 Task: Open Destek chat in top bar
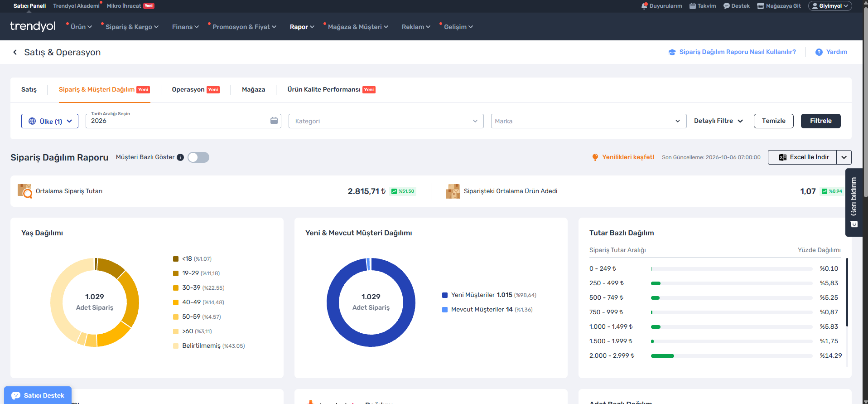[x=736, y=6]
